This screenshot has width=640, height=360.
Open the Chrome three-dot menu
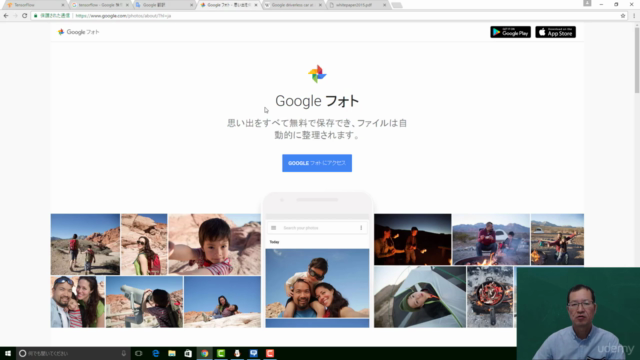point(634,16)
